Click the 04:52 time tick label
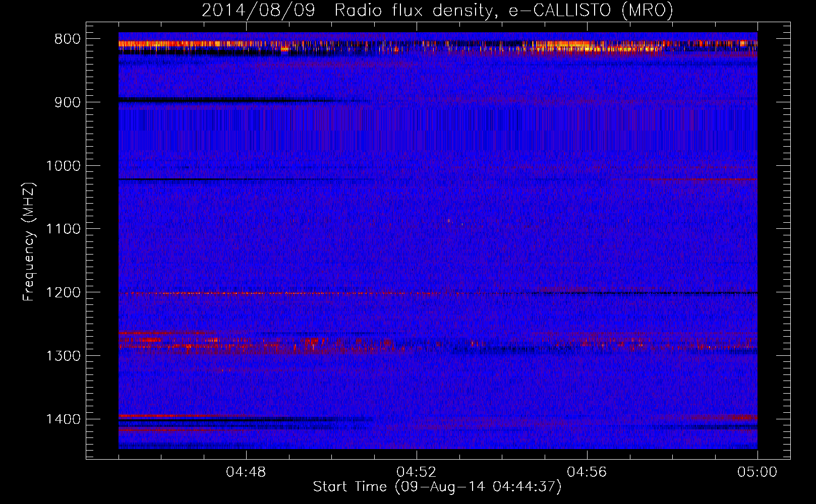 [417, 472]
